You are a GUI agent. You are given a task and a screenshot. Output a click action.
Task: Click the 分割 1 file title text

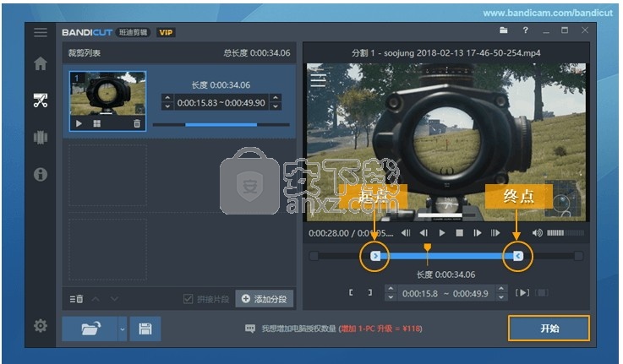point(445,53)
